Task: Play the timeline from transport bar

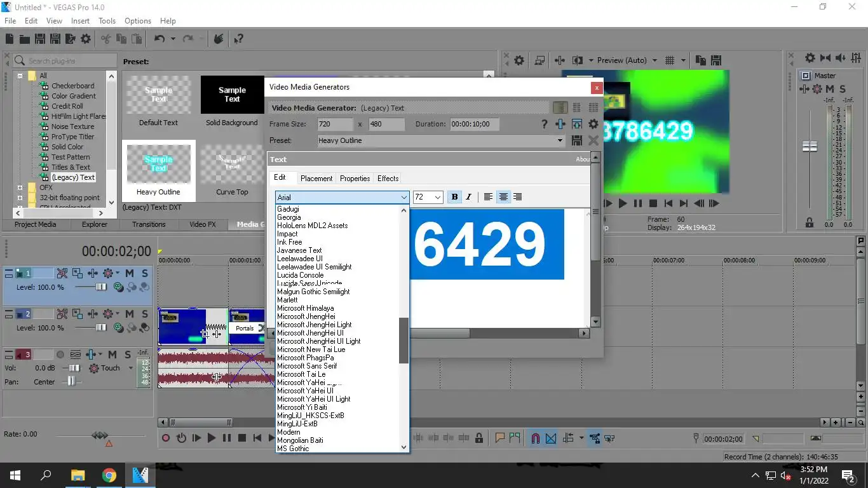Action: (212, 438)
